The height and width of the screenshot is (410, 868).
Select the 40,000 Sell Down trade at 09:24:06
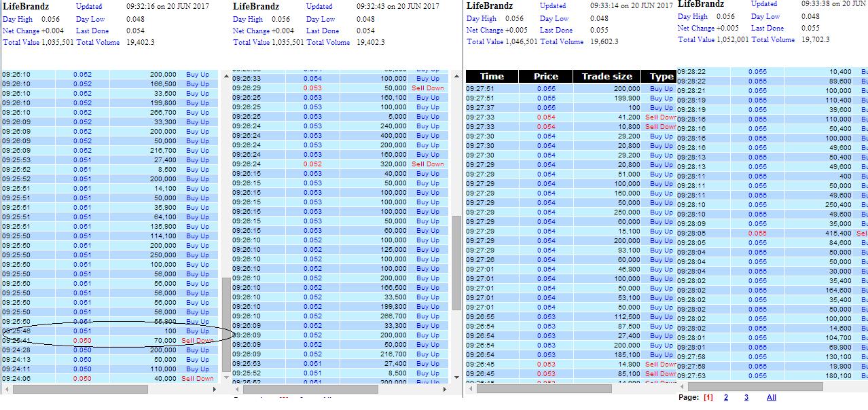111,379
